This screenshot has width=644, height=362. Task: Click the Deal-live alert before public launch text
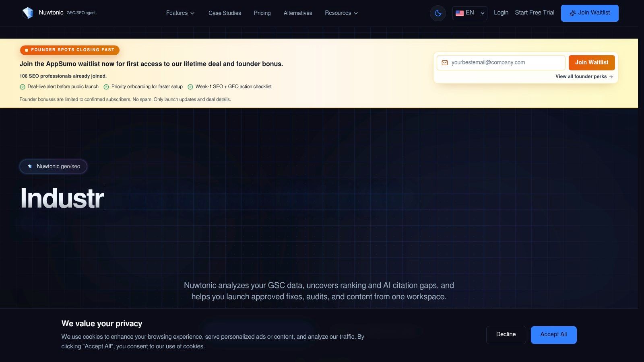point(63,86)
